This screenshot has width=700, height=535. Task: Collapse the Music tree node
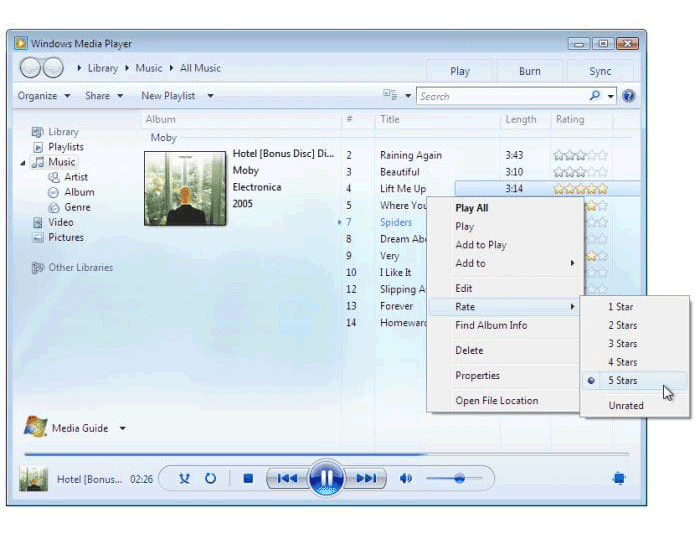(23, 163)
